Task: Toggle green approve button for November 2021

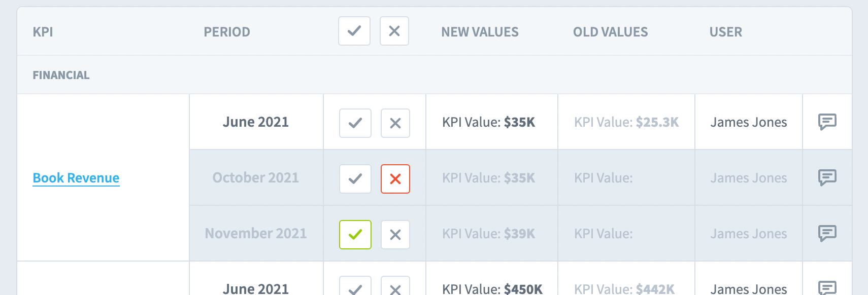Action: click(355, 235)
